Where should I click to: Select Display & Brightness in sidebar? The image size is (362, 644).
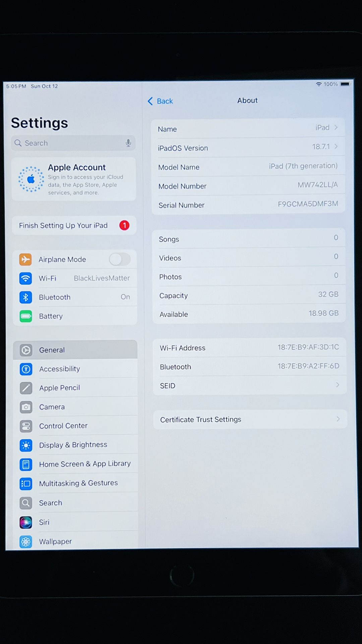pyautogui.click(x=73, y=445)
